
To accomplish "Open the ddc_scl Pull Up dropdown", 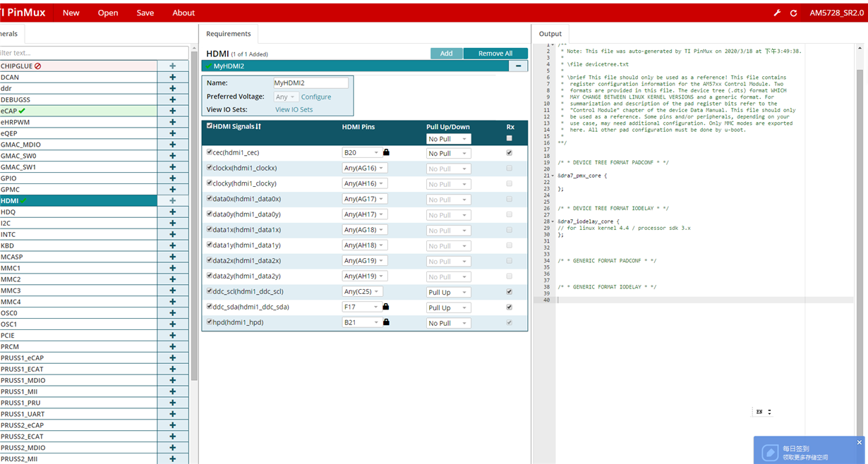I will [x=448, y=292].
